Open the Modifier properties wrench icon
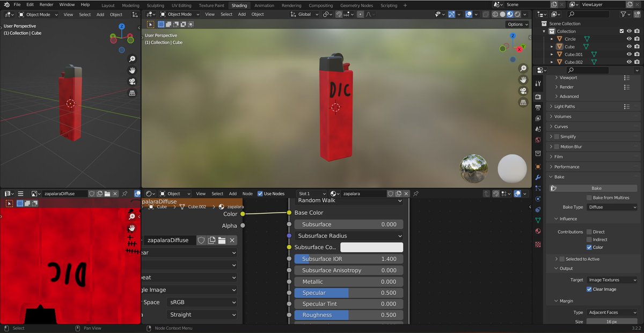Screen dimensions: 644x333 pos(538,177)
